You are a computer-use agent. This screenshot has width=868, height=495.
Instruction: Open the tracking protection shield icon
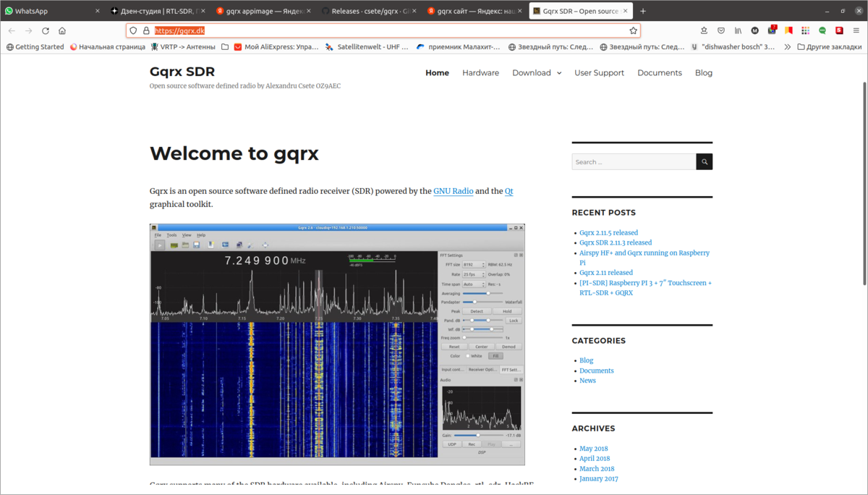134,30
